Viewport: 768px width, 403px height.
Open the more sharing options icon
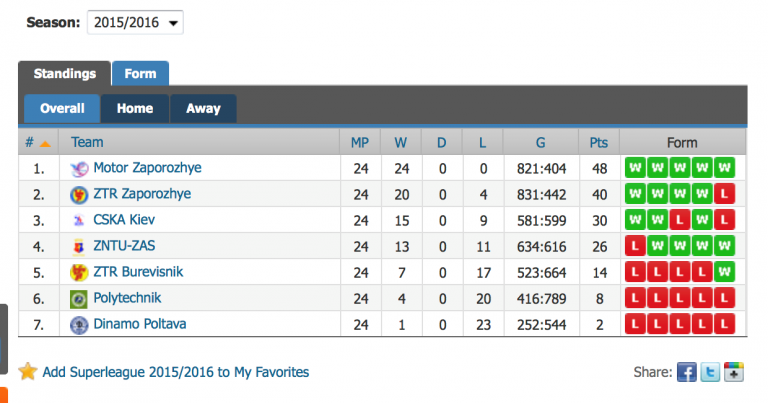735,372
